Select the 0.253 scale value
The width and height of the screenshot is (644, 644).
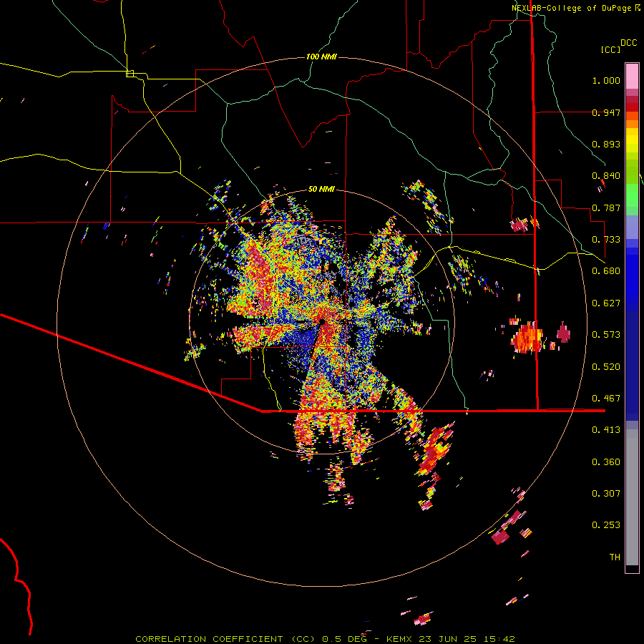pyautogui.click(x=606, y=525)
